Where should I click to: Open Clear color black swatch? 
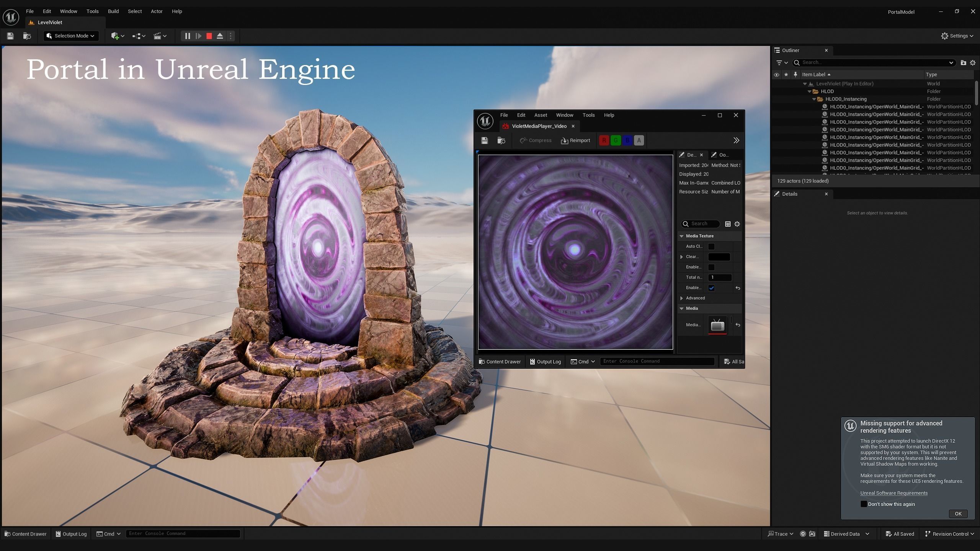point(719,257)
